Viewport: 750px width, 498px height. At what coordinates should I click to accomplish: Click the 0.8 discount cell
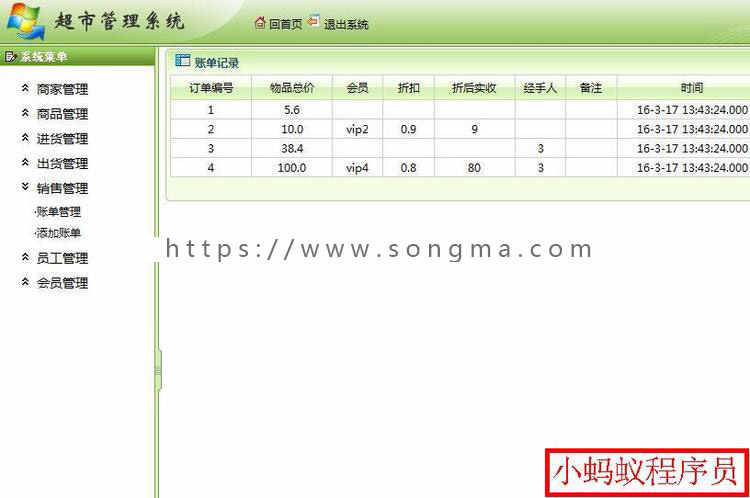(408, 168)
